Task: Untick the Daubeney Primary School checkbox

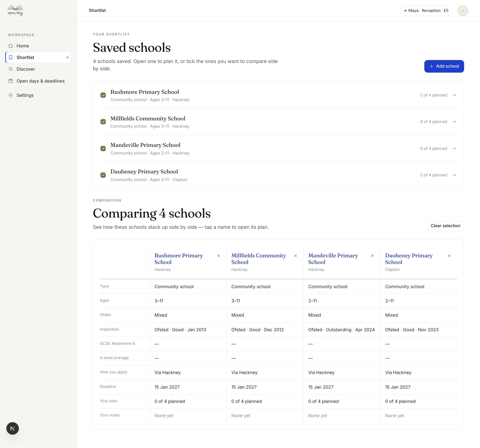Action: tap(103, 175)
